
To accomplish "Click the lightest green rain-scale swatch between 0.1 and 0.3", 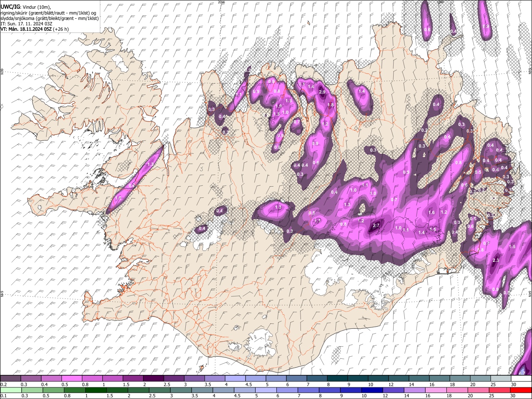I will tap(11, 390).
